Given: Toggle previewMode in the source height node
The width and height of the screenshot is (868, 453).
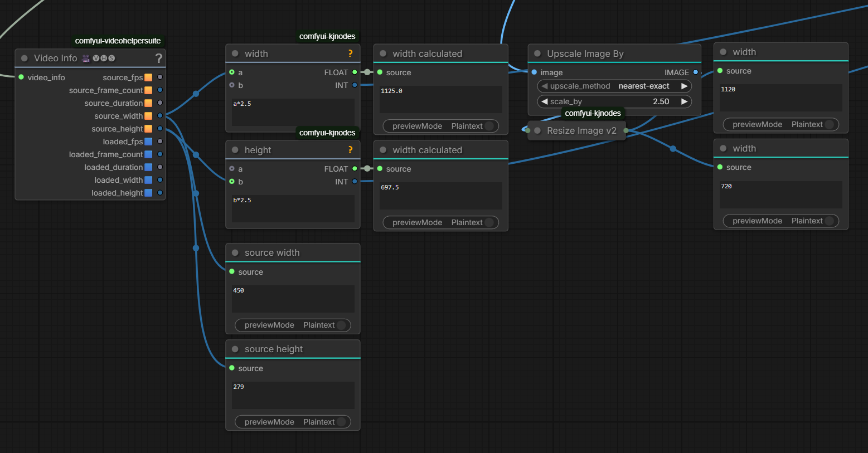Looking at the screenshot, I should point(293,422).
